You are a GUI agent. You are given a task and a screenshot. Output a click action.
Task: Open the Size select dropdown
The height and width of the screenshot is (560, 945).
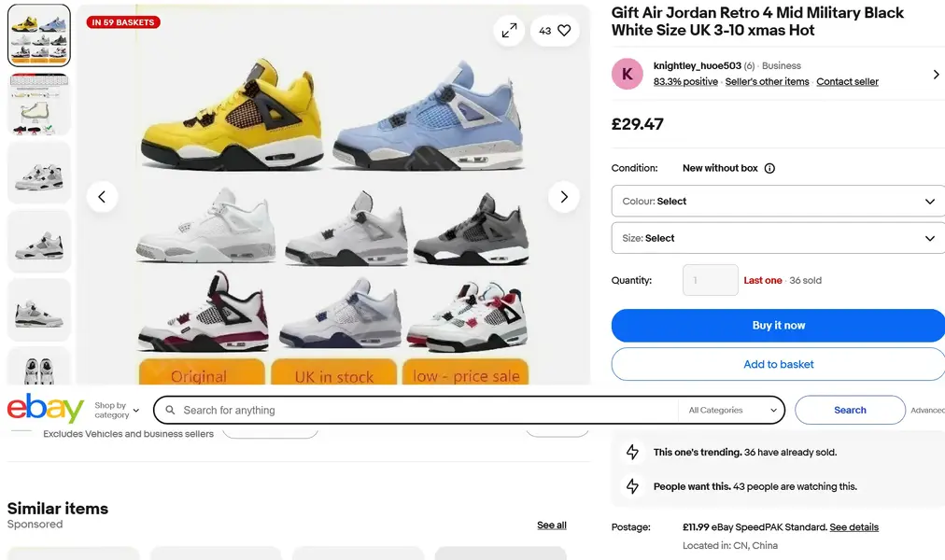778,238
